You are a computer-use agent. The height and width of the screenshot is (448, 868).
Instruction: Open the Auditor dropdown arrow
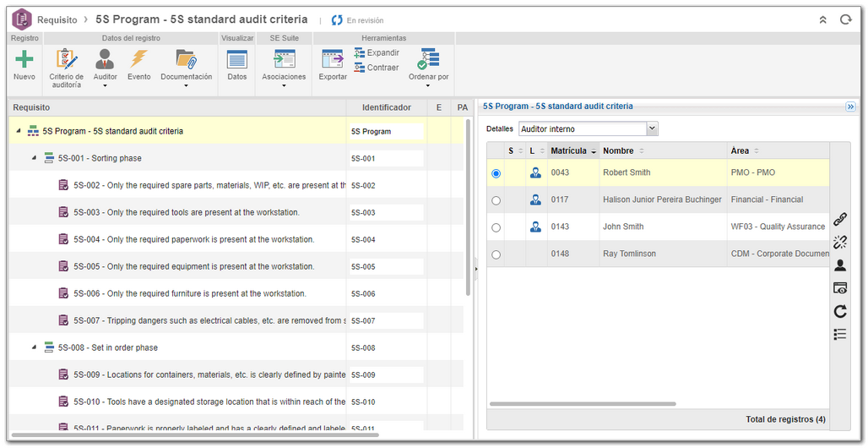[105, 86]
